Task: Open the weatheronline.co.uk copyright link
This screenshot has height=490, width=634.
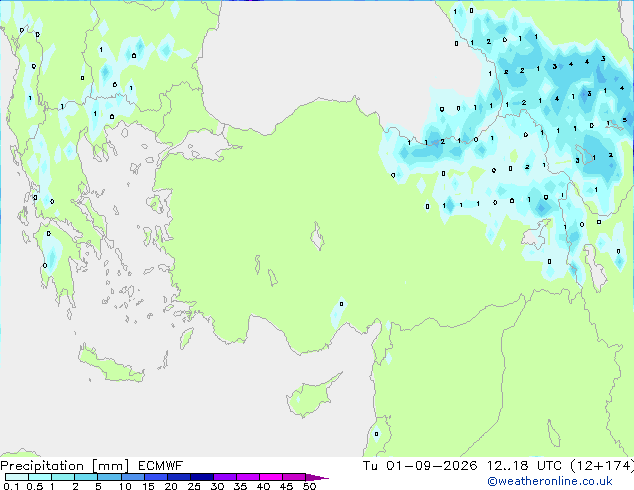Action: (550, 481)
